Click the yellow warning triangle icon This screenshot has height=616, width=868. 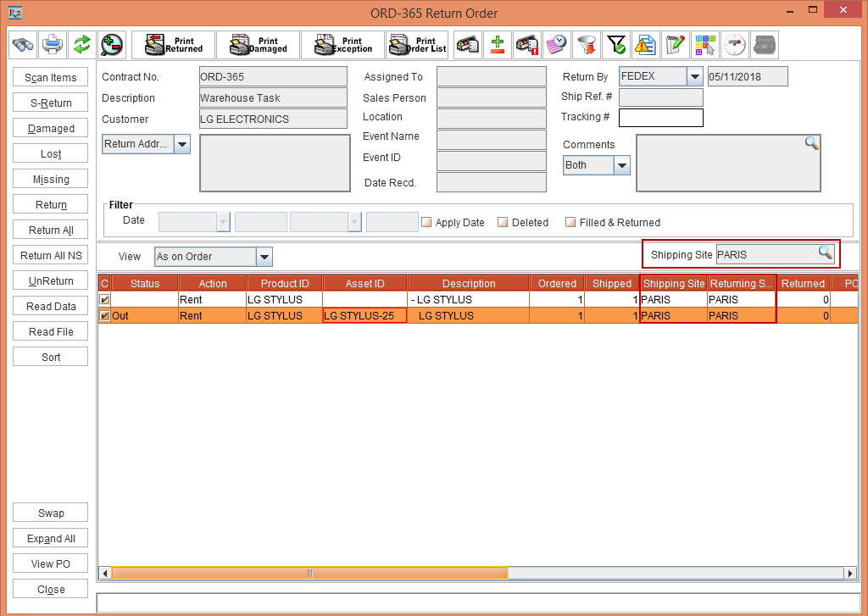(645, 45)
